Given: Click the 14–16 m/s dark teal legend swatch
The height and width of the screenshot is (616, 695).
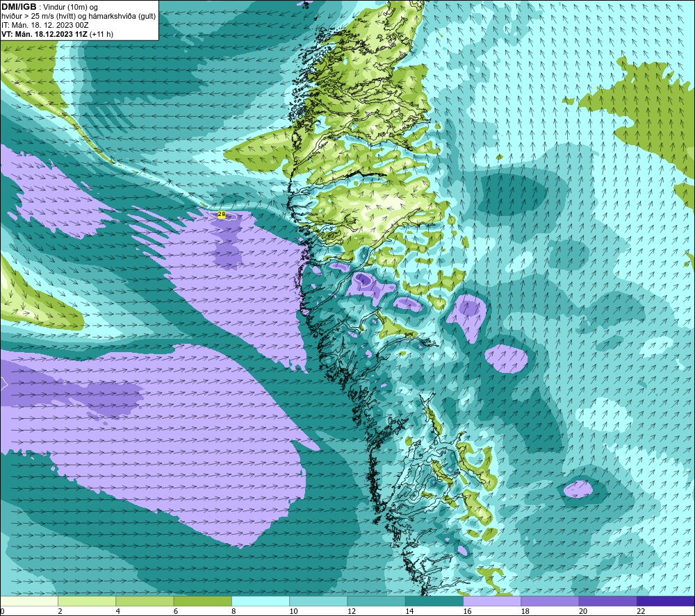Looking at the screenshot, I should [434, 601].
